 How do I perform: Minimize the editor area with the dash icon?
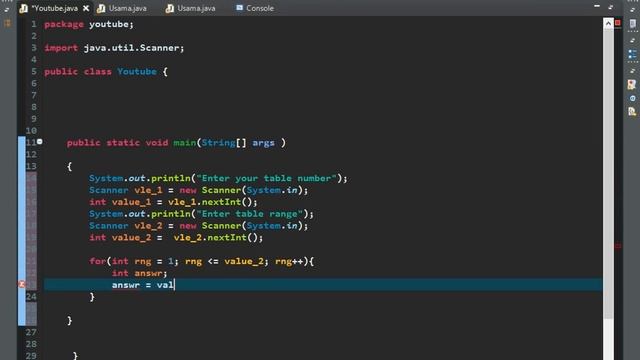[597, 6]
